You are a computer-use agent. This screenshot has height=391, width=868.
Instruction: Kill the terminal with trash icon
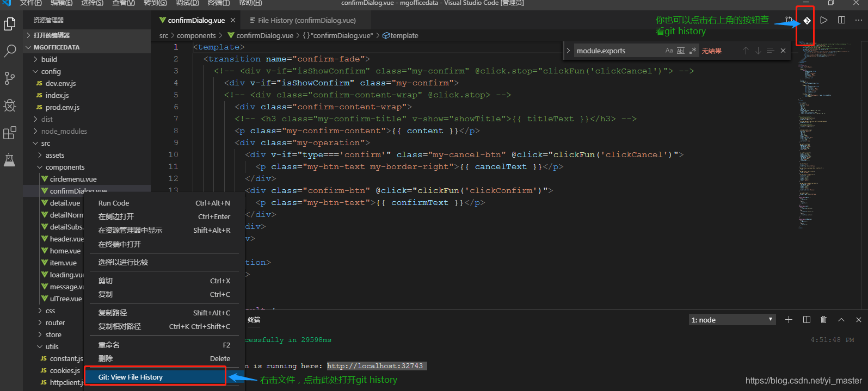pyautogui.click(x=824, y=320)
